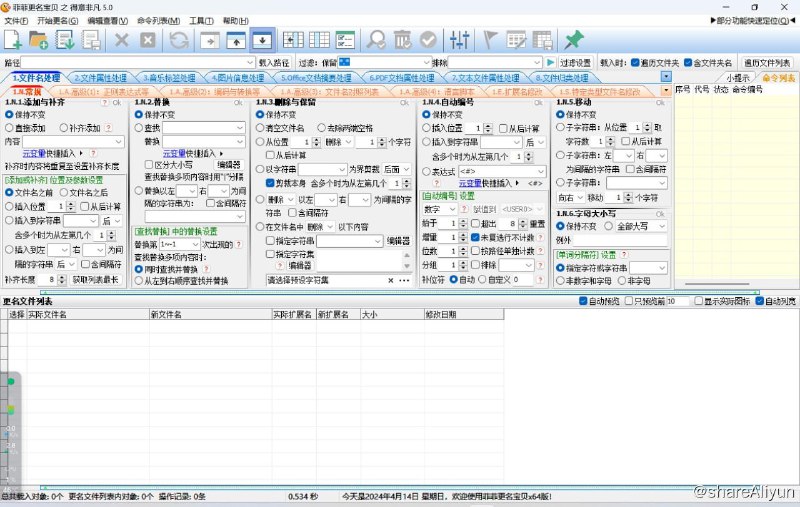Click the add folder icon in toolbar
The image size is (800, 507).
pyautogui.click(x=39, y=40)
